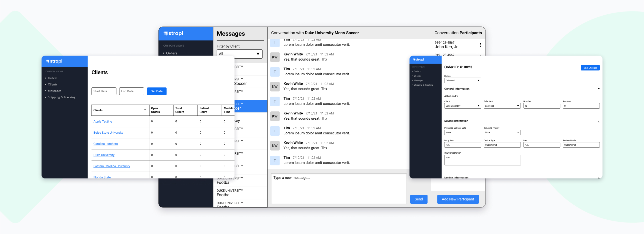Click the sort arrow in Clients column header
The height and width of the screenshot is (234, 644).
point(145,110)
